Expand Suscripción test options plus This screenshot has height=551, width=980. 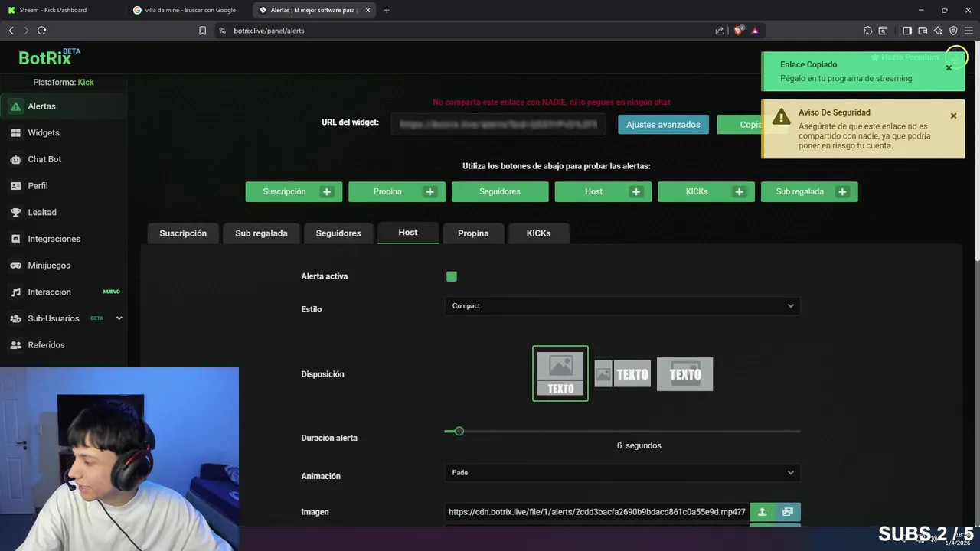coord(327,192)
